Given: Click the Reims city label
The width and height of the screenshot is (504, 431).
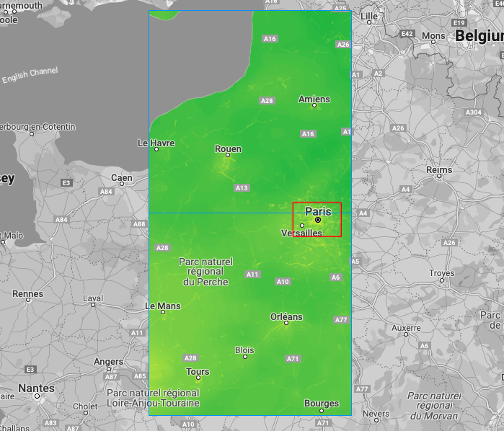Looking at the screenshot, I should [x=439, y=170].
